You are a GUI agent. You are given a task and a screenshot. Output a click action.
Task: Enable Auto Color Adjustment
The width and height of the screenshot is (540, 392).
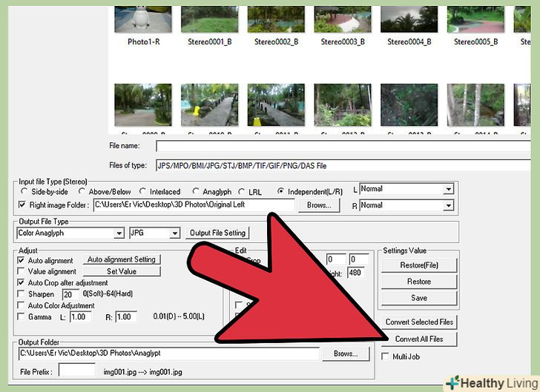(21, 305)
